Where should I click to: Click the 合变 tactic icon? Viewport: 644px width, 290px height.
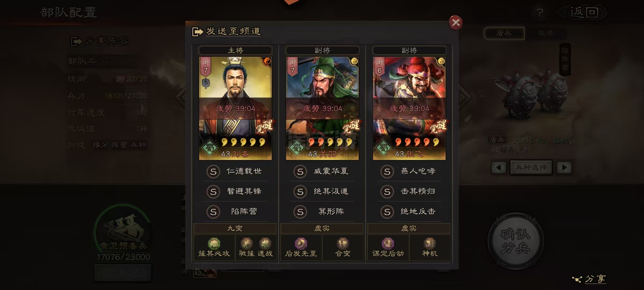tap(343, 243)
